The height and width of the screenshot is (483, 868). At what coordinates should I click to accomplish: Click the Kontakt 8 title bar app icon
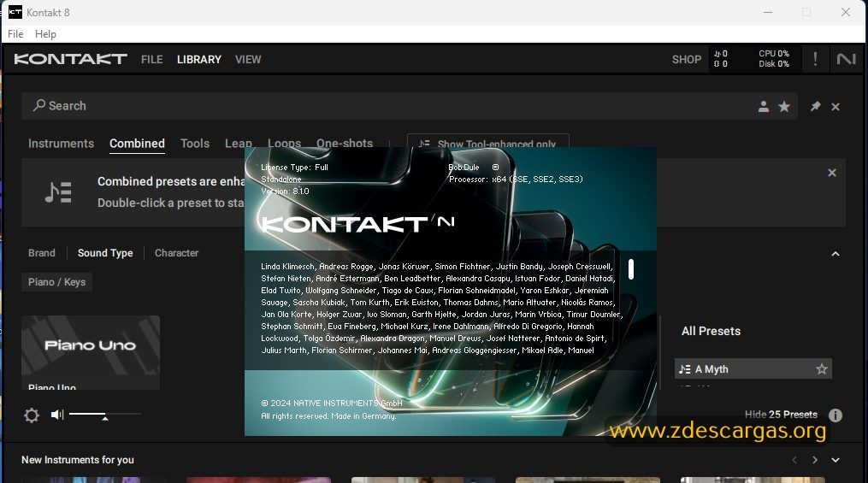tap(15, 12)
